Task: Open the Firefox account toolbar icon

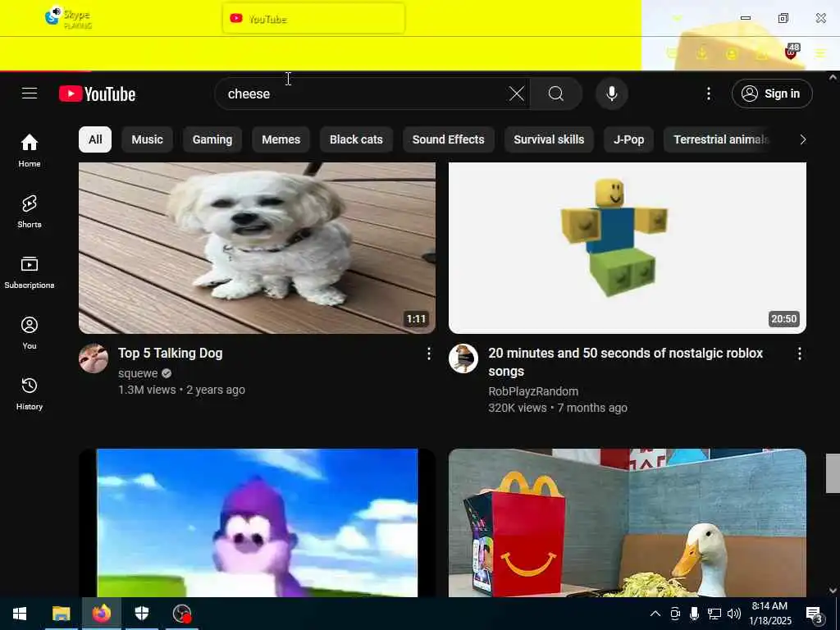Action: pos(731,53)
